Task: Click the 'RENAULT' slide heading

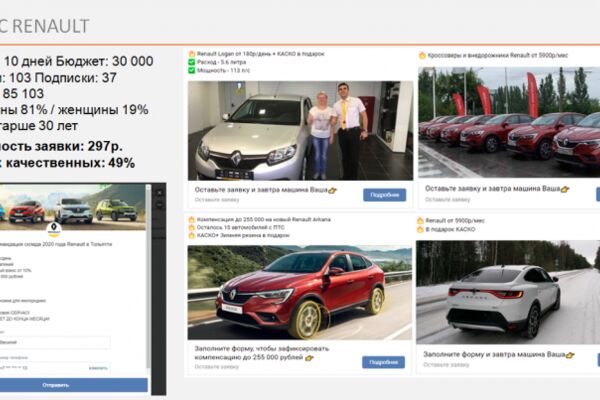Action: pos(50,27)
